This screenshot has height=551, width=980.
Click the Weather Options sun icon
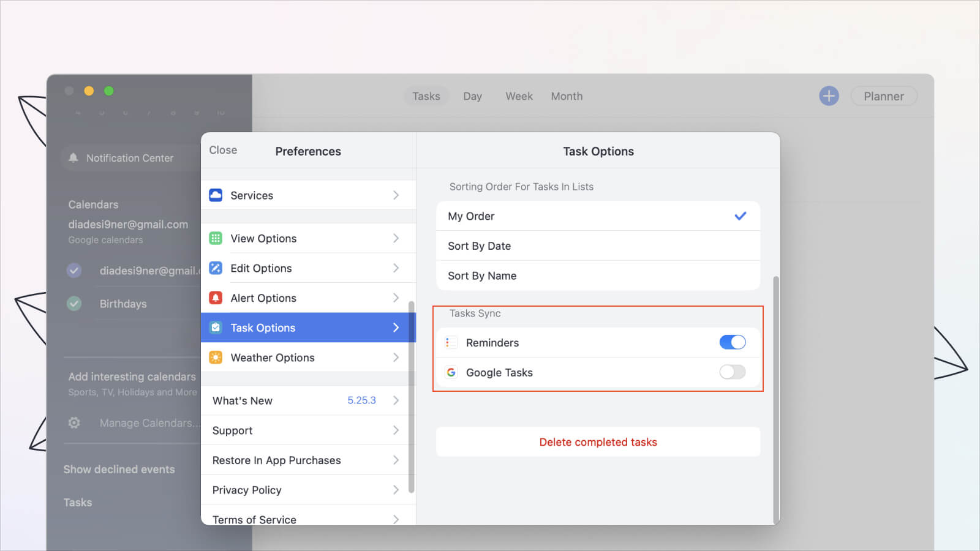pyautogui.click(x=216, y=358)
